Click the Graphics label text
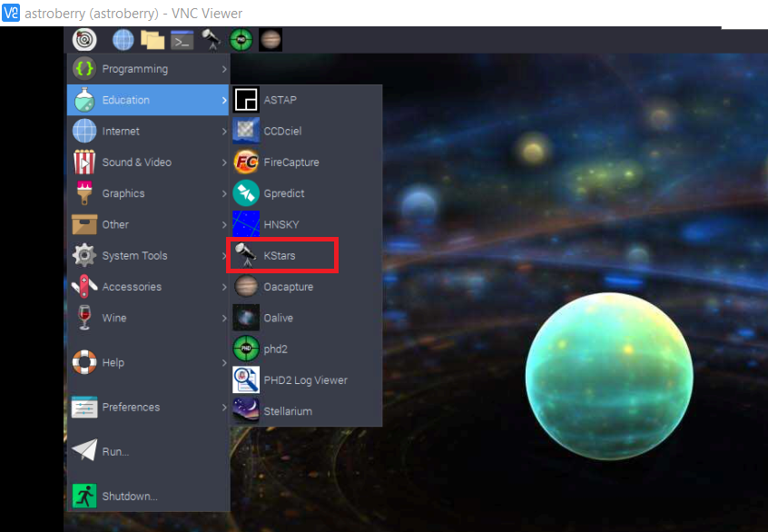Screen dimensions: 768x532 click(123, 193)
